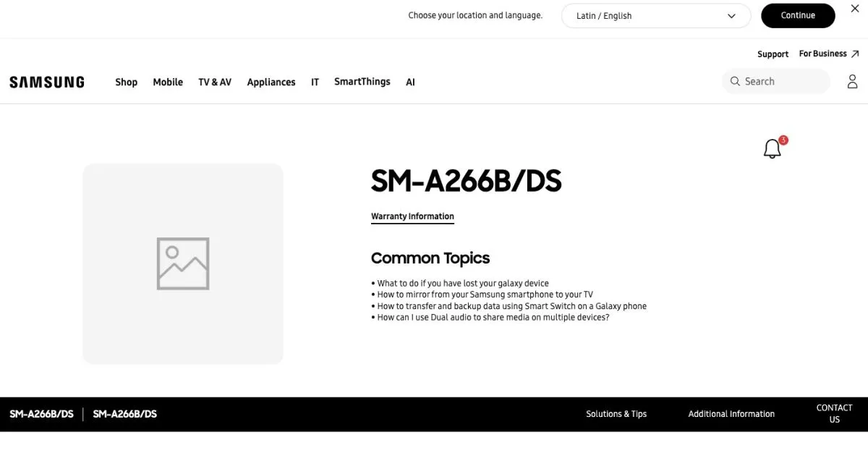This screenshot has height=456, width=868.
Task: Open the Appliances menu
Action: click(271, 83)
